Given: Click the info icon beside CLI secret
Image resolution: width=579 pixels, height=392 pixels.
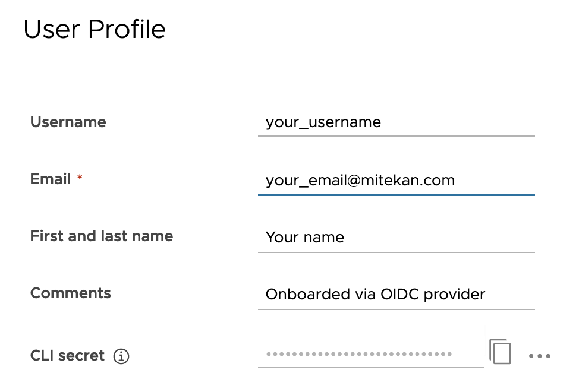Looking at the screenshot, I should [121, 356].
